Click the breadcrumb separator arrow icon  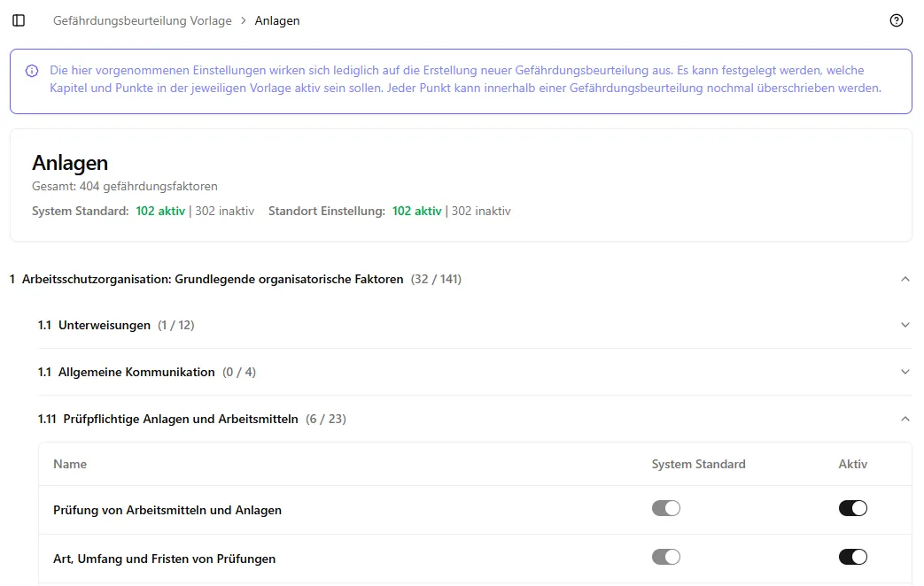pyautogui.click(x=243, y=20)
